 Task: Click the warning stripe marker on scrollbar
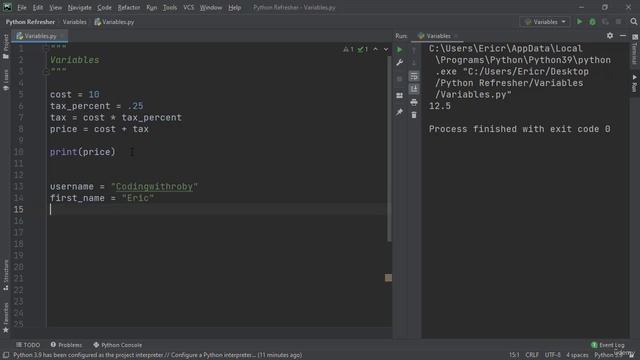click(x=388, y=278)
